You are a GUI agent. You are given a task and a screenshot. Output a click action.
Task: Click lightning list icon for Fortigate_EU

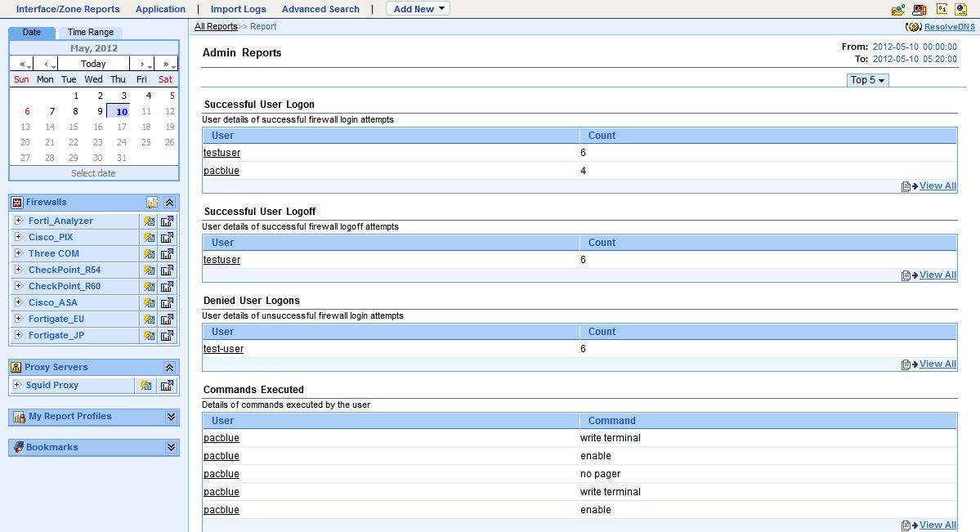pos(149,319)
